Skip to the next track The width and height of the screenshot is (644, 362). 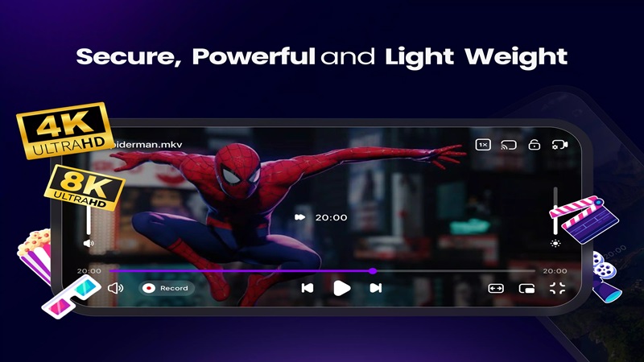tap(374, 288)
